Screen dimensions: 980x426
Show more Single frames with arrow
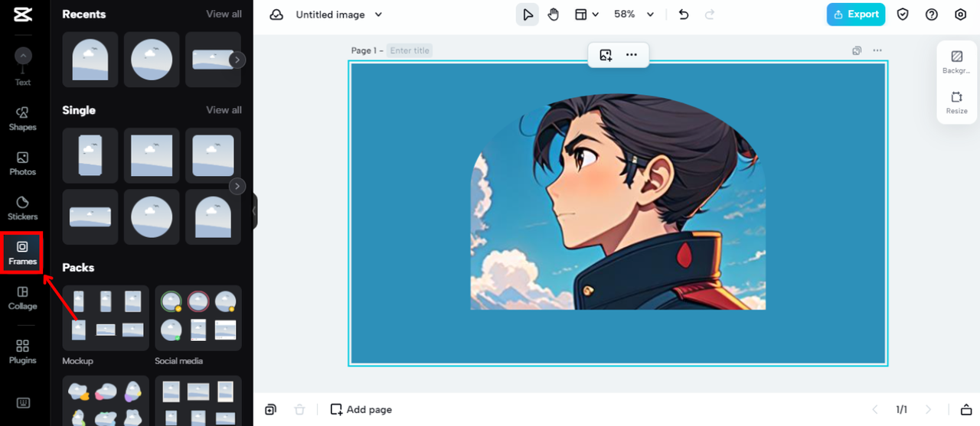point(237,186)
